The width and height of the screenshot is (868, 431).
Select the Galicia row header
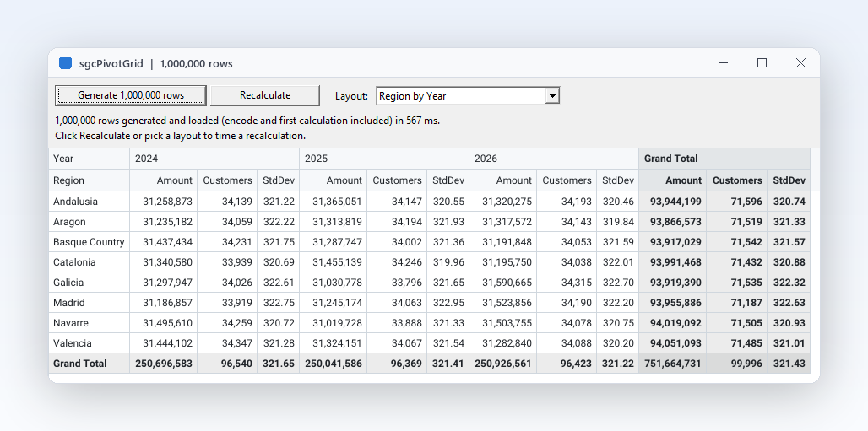coord(90,283)
